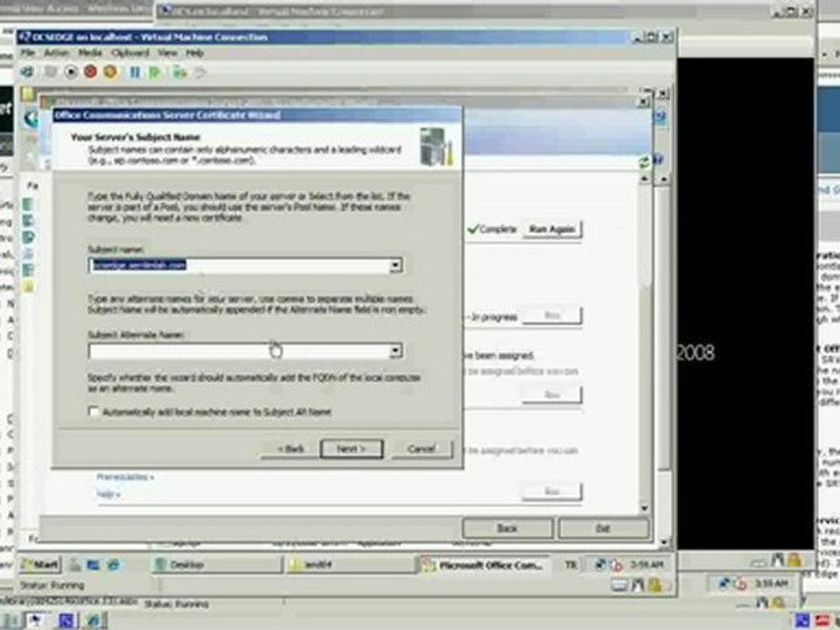Click the Exit button in deployment window
The height and width of the screenshot is (630, 840).
point(603,528)
